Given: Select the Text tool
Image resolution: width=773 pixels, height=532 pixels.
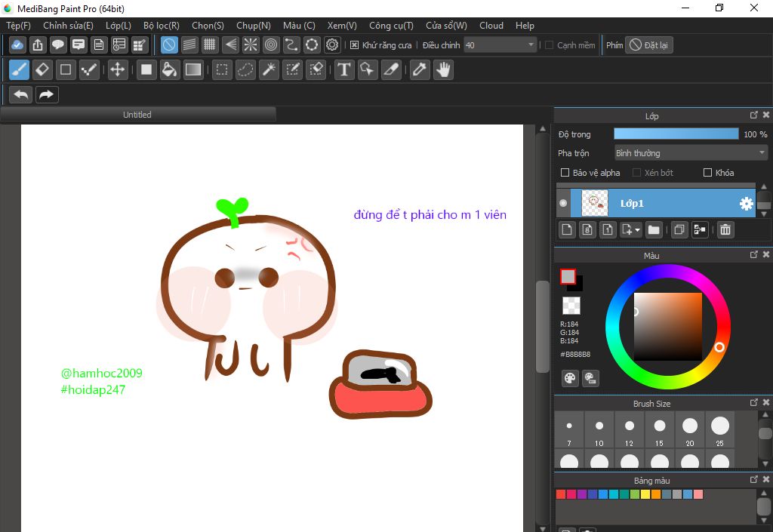Looking at the screenshot, I should [344, 69].
